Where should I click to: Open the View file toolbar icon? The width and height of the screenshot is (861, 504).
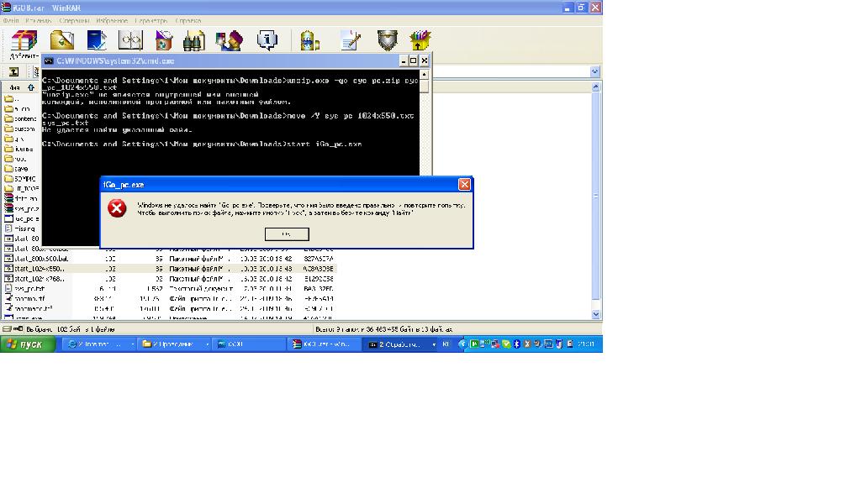[130, 40]
